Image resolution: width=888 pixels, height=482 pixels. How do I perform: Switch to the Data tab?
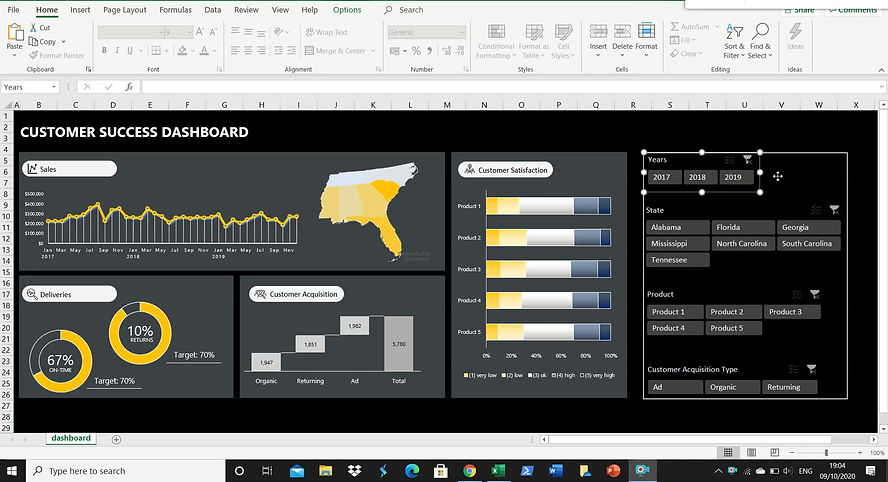pos(212,10)
